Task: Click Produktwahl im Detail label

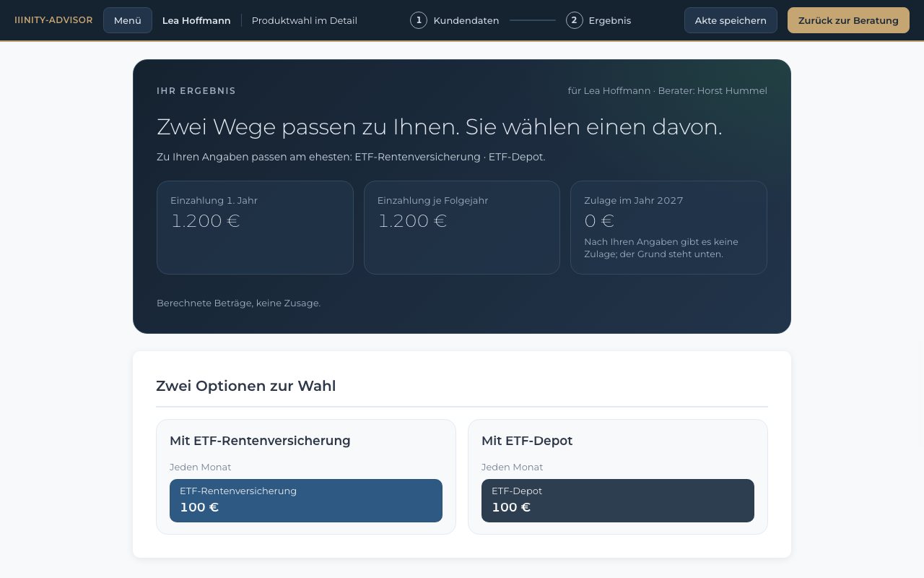Action: 305,20
